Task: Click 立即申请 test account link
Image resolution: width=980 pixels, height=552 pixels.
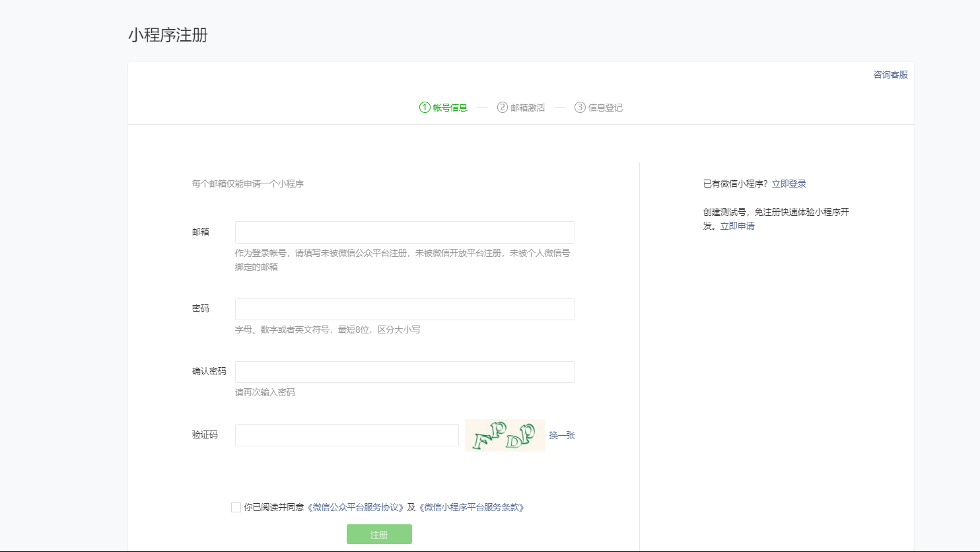Action: (738, 226)
